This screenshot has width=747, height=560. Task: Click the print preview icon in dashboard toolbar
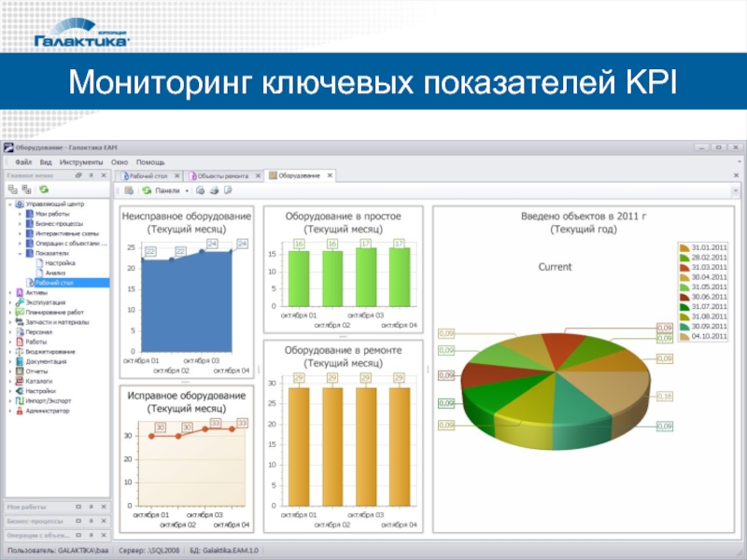point(201,190)
